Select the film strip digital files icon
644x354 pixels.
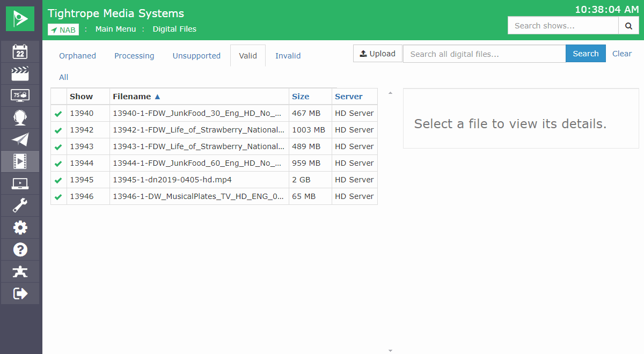coord(20,161)
